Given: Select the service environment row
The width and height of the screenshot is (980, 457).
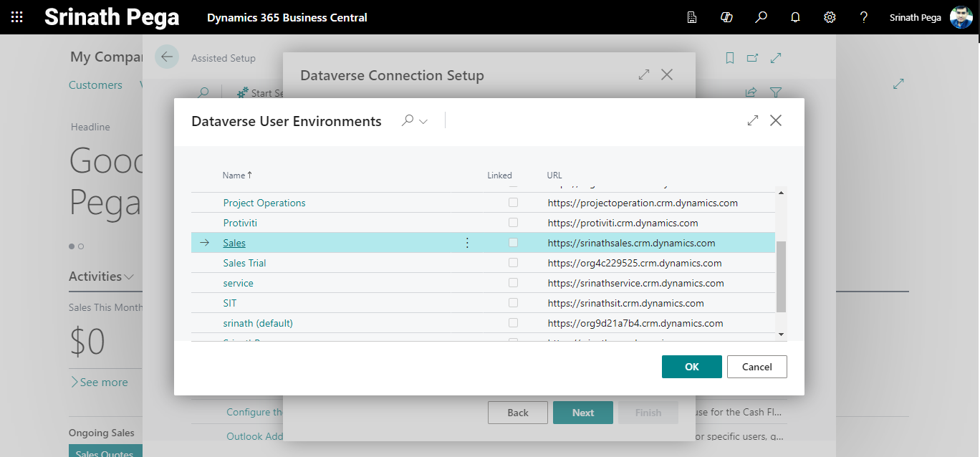Looking at the screenshot, I should coord(238,283).
